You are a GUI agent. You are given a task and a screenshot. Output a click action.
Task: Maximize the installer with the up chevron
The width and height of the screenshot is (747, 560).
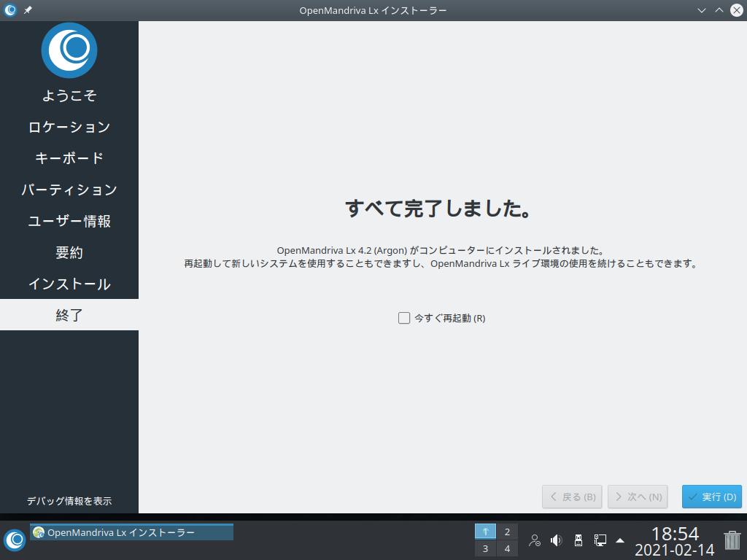719,10
